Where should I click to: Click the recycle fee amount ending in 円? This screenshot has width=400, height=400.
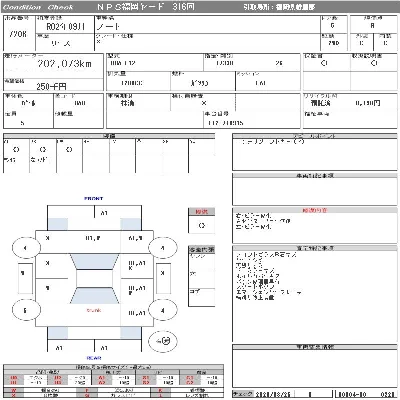(368, 103)
